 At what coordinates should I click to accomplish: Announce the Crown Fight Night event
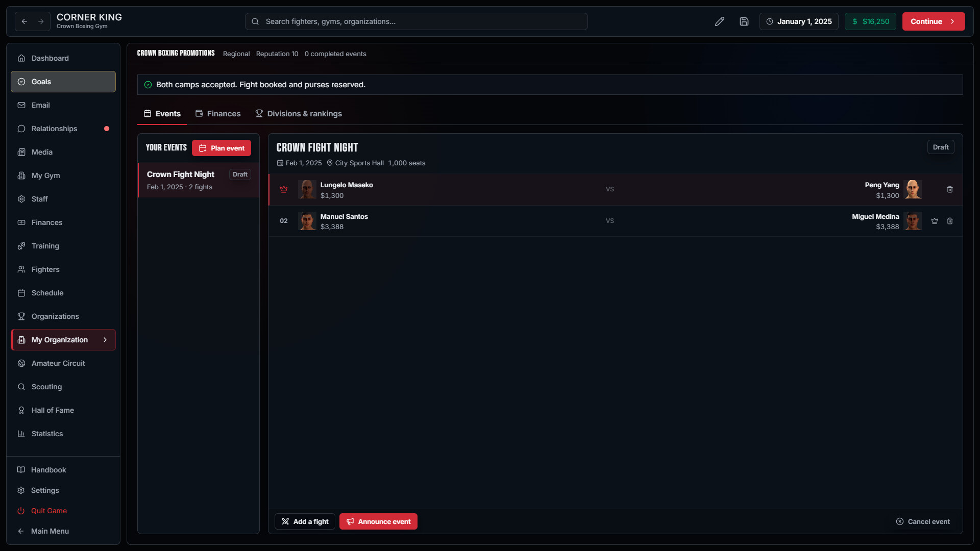(x=378, y=521)
